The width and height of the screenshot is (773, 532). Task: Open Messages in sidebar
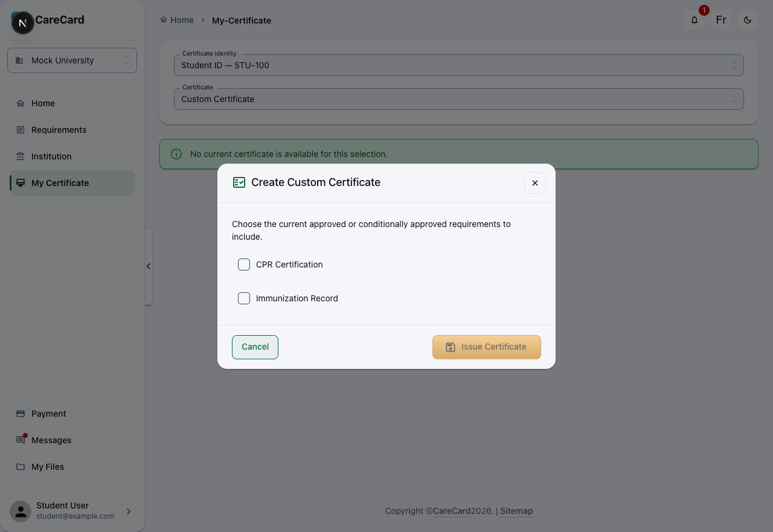pos(72,440)
